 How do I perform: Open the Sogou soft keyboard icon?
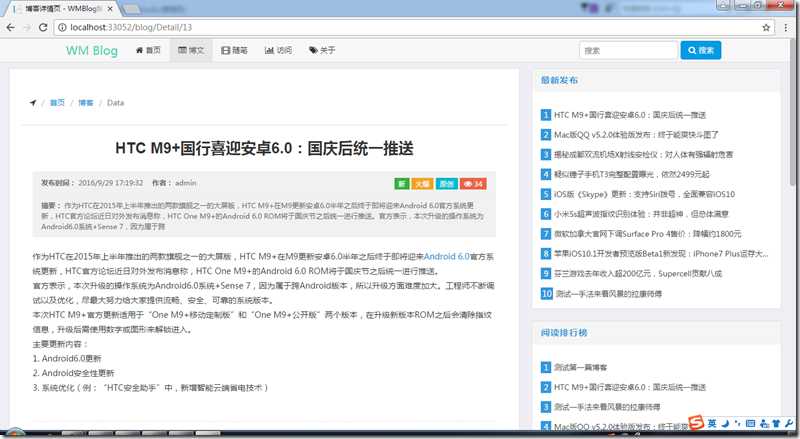click(x=750, y=423)
